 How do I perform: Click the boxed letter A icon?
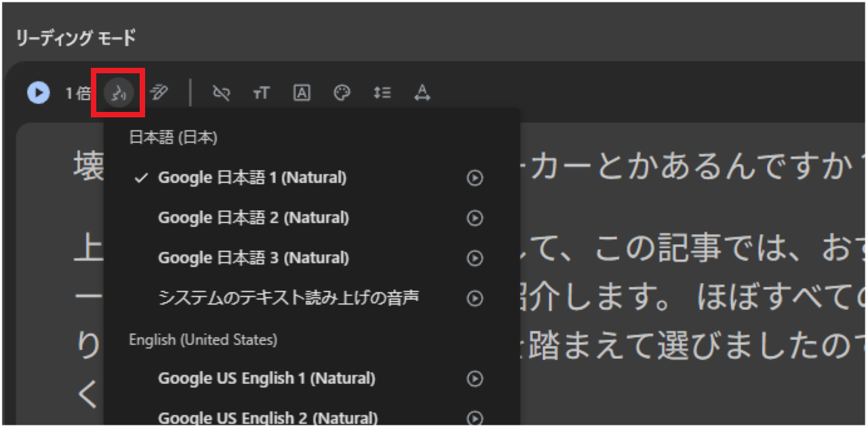coord(302,93)
